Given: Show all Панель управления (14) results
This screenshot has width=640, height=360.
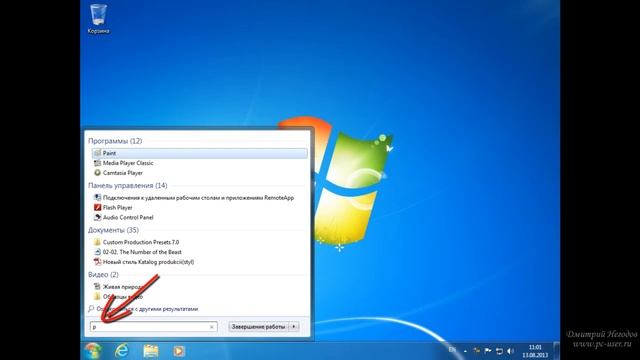Looking at the screenshot, I should (128, 185).
